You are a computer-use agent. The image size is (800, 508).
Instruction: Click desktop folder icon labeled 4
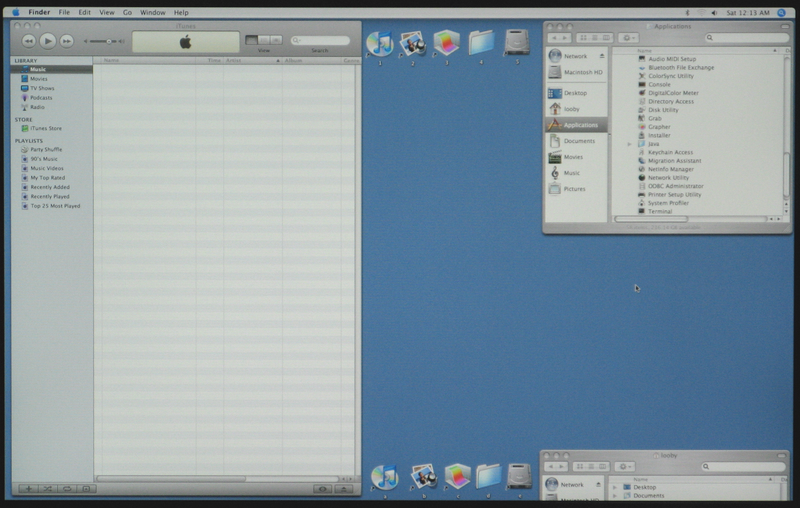point(481,43)
